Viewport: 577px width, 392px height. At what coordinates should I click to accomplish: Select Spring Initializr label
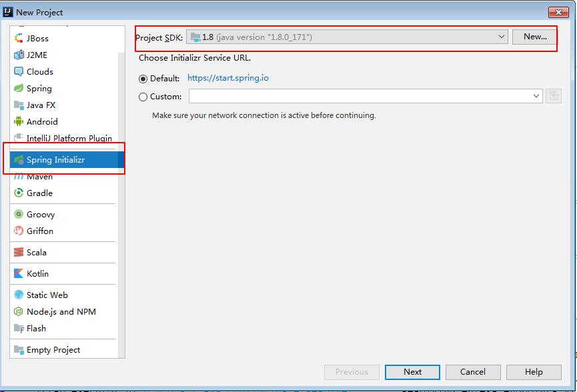click(55, 160)
